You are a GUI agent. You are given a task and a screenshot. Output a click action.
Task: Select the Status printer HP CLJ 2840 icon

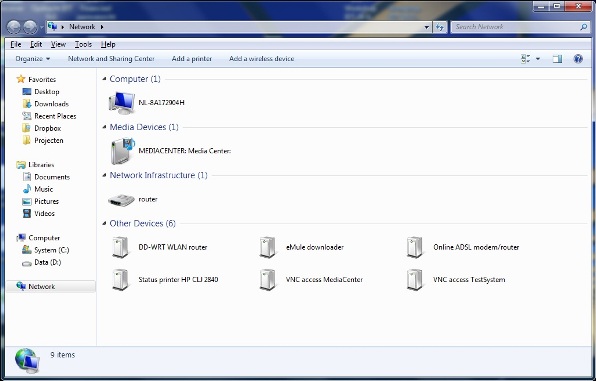[120, 279]
